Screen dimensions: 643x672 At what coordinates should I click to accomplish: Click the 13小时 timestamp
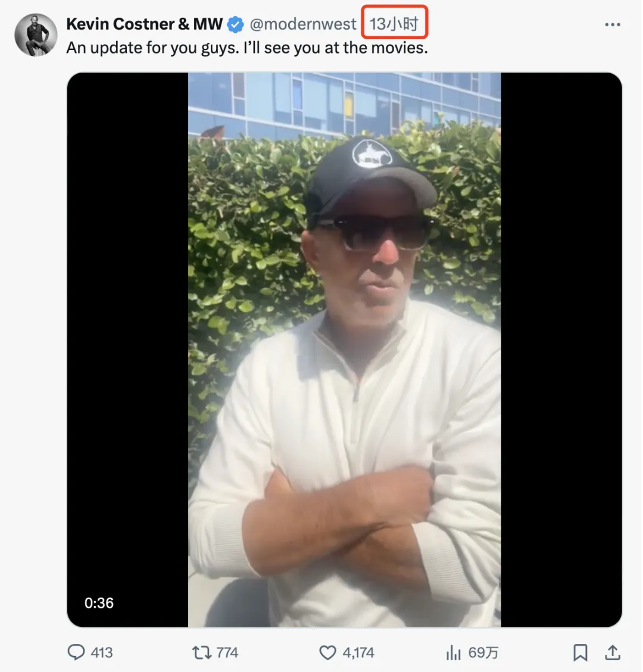click(394, 24)
